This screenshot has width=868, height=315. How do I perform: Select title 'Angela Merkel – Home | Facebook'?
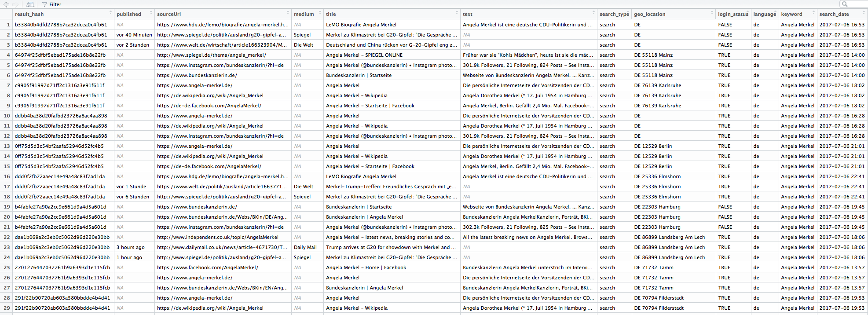point(392,267)
